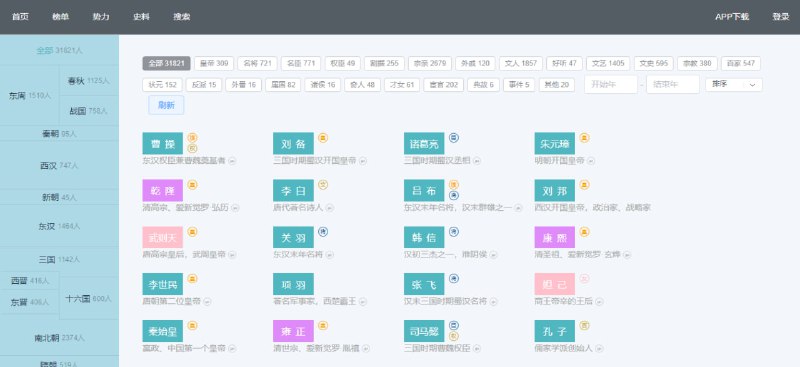Click the orange badge icon beside 康熙
Image resolution: width=800 pixels, height=367 pixels.
[x=584, y=232]
